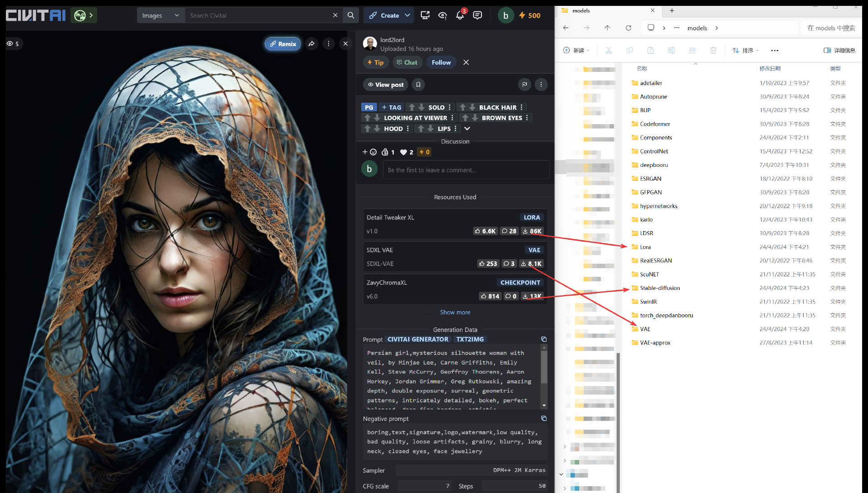Open BROWN EYES tag options menu
The image size is (868, 493).
[x=527, y=118]
